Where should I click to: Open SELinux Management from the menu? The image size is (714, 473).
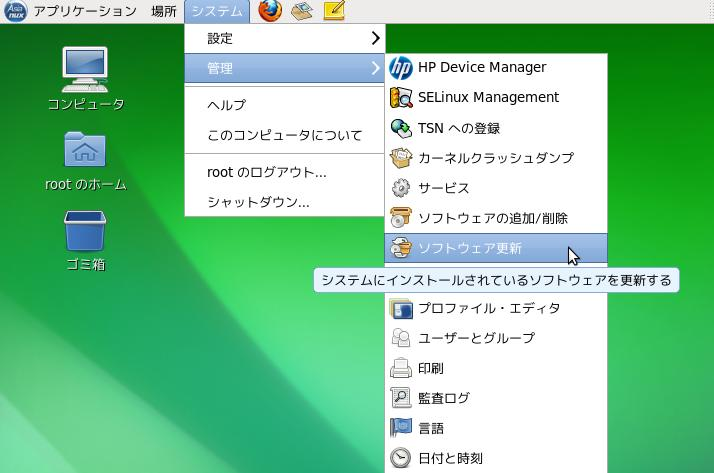pos(487,98)
